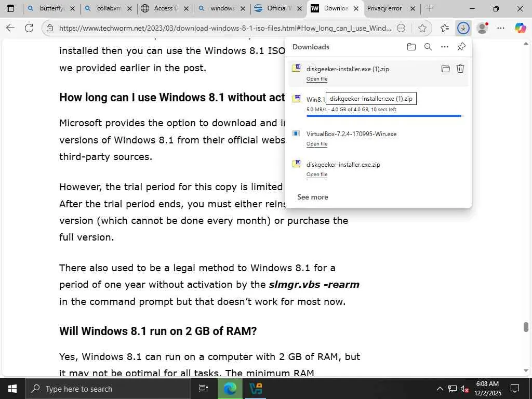Close the Privacy error tab
Image resolution: width=532 pixels, height=399 pixels.
(x=413, y=9)
